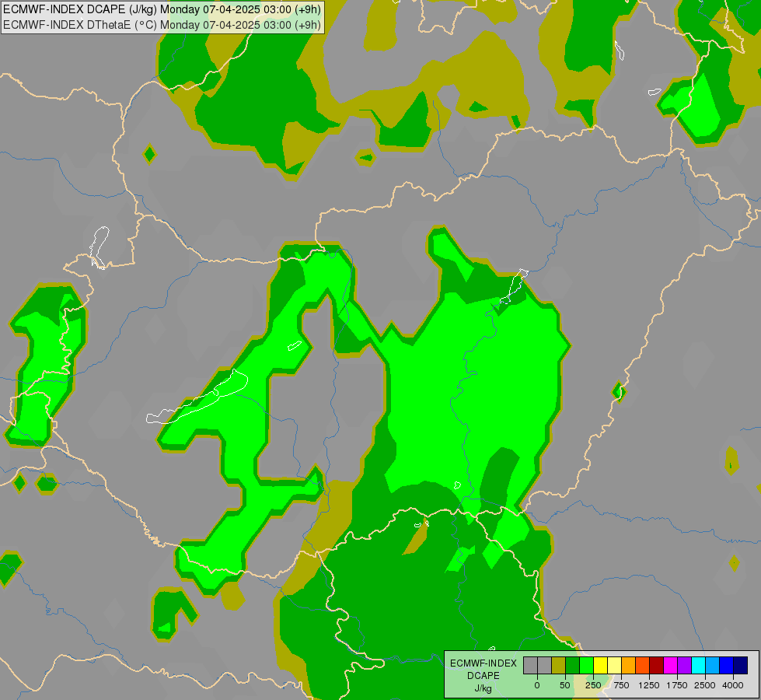Click the "J/kg" unit label in legend
The image size is (761, 700).
tap(483, 688)
